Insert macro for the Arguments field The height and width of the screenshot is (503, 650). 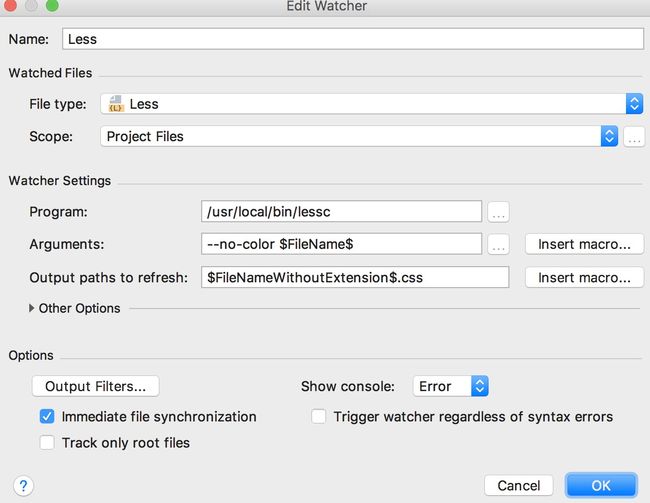[x=584, y=244]
